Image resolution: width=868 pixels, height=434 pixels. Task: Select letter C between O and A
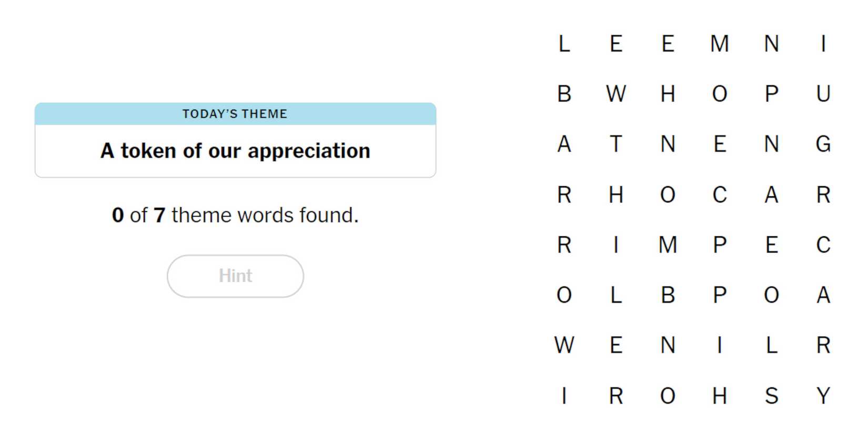tap(719, 195)
